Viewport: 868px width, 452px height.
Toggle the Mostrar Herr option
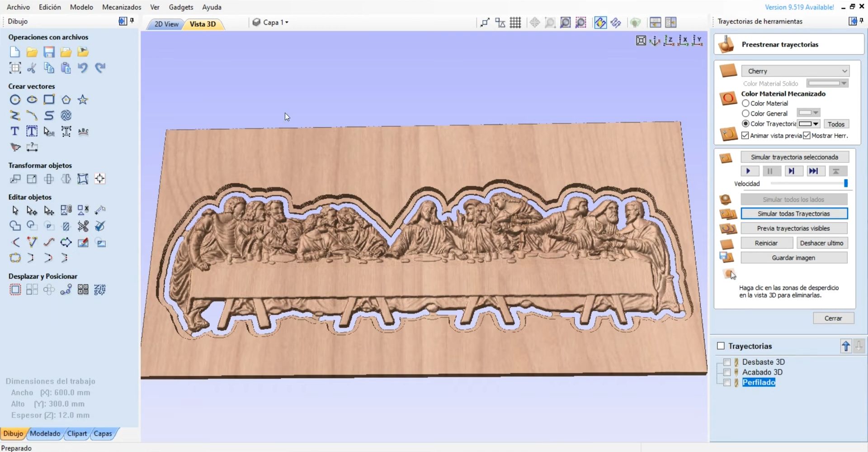pyautogui.click(x=807, y=135)
